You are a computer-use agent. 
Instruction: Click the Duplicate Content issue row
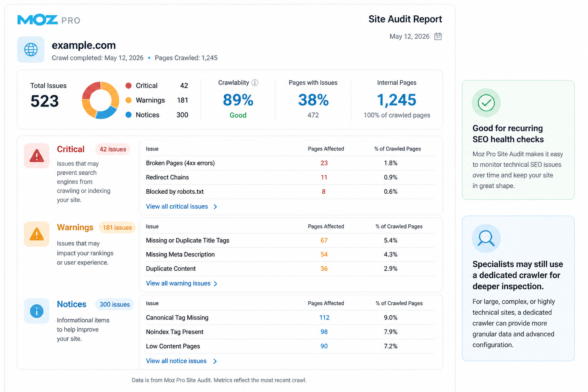[290, 269]
